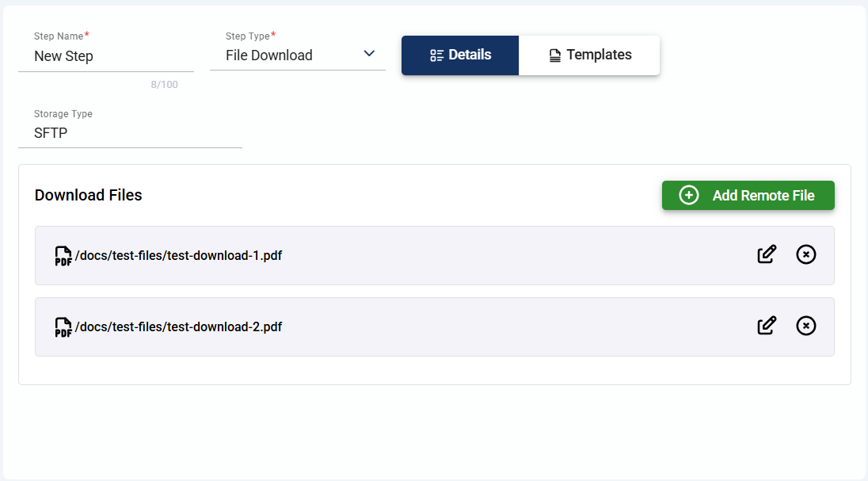Screen dimensions: 868x481
Task: Switch to the Details tab
Action: click(x=460, y=55)
